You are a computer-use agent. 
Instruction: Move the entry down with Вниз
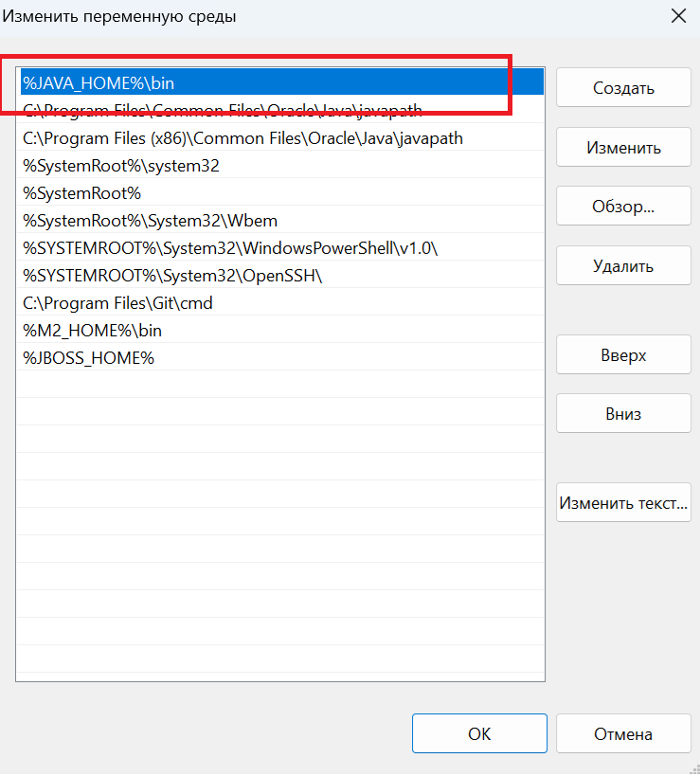pyautogui.click(x=623, y=414)
